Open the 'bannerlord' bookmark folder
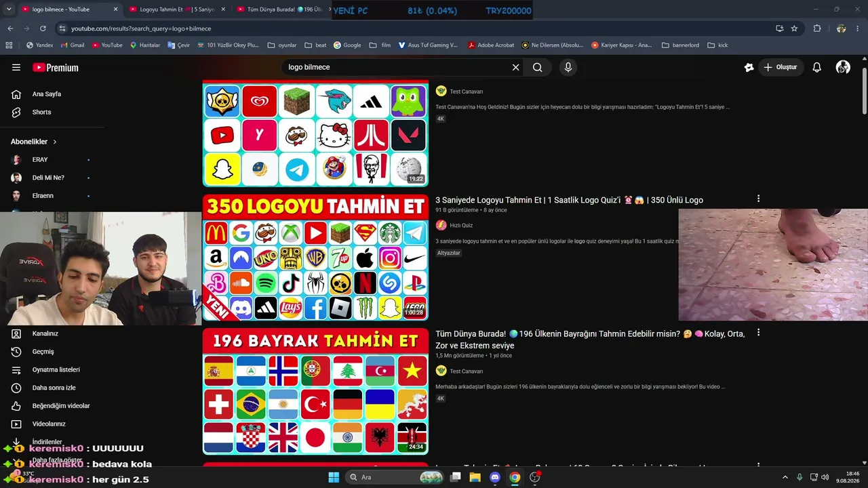 point(680,45)
